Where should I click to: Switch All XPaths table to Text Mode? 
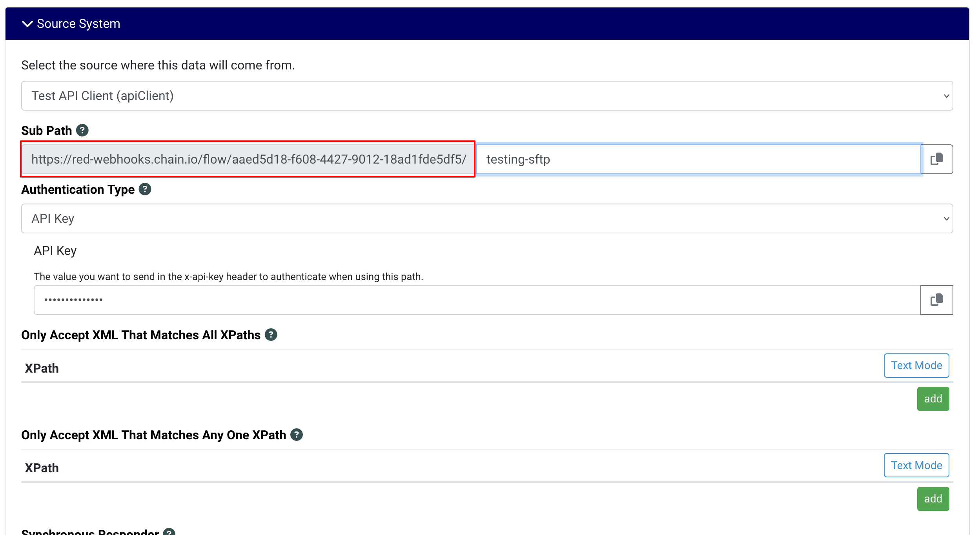click(x=916, y=366)
